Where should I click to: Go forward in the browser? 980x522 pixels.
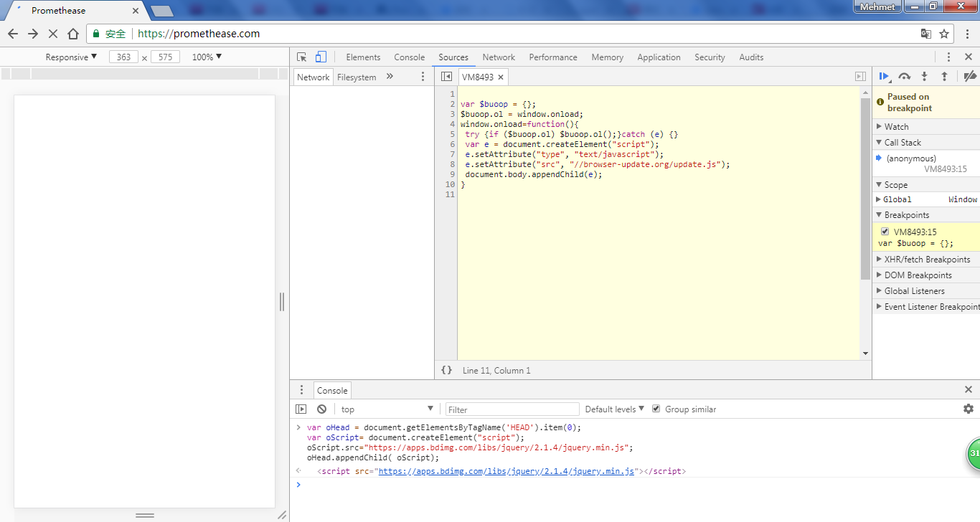coord(33,34)
